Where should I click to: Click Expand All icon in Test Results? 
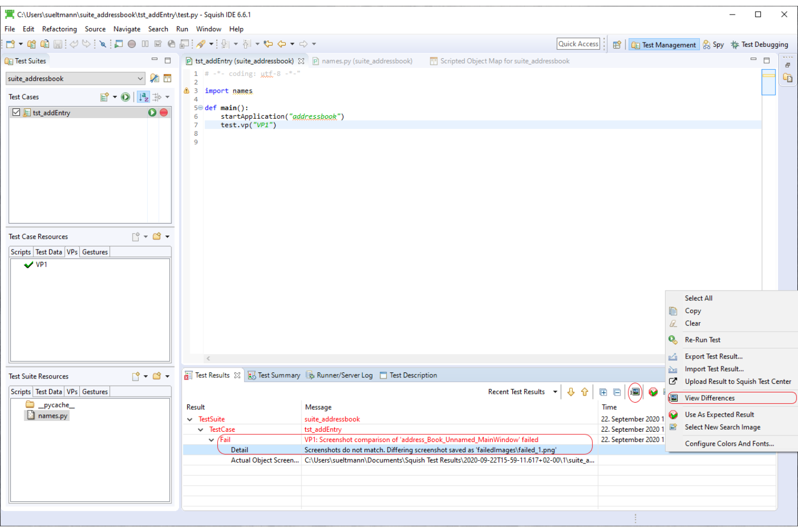tap(603, 392)
